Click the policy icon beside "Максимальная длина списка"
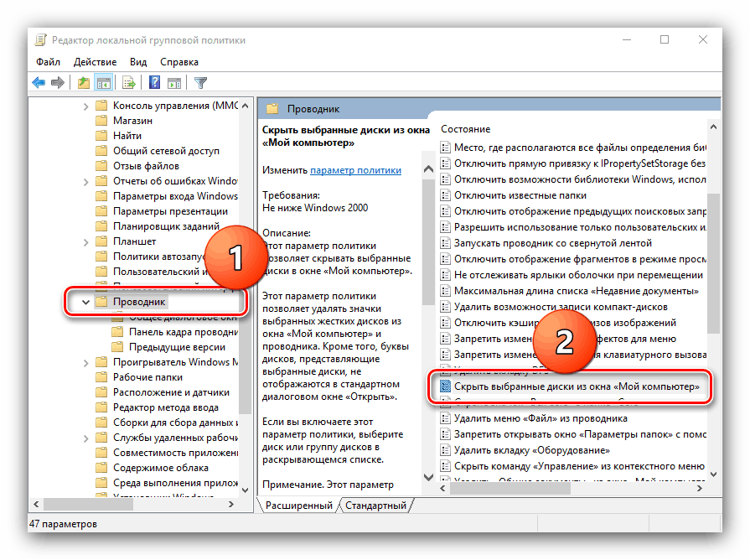Viewport: 750px width, 560px height. [x=445, y=291]
